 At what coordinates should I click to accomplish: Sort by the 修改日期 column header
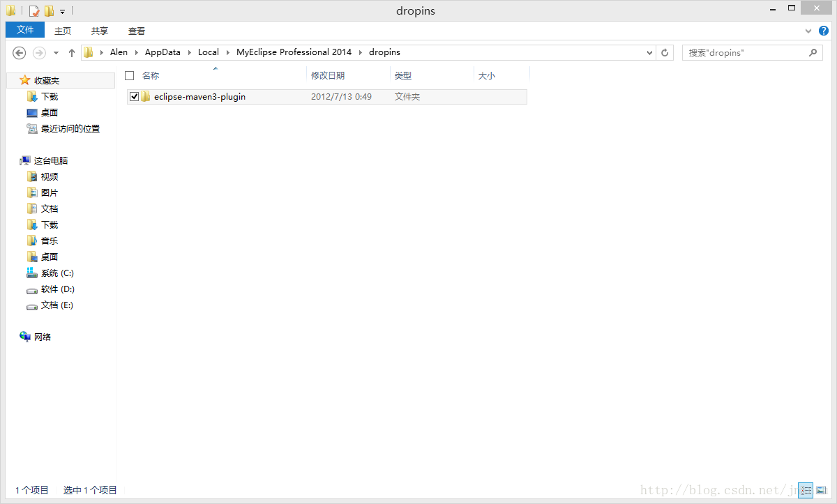pyautogui.click(x=328, y=75)
